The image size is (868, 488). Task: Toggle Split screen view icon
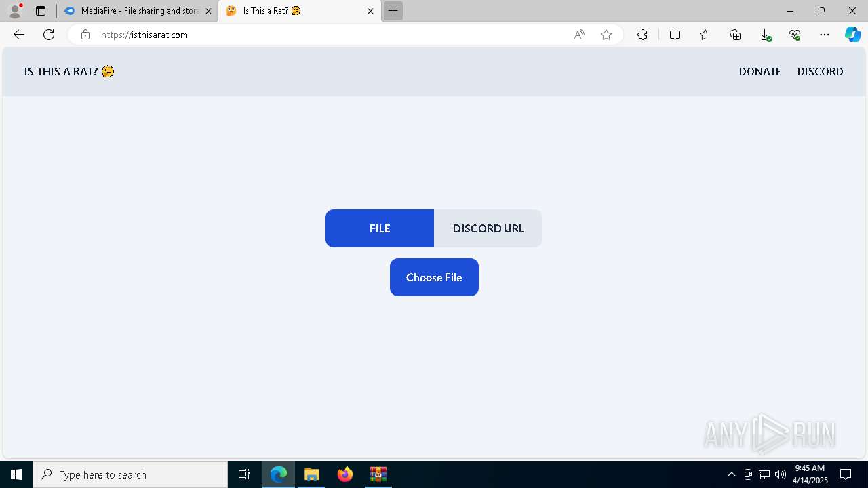(x=675, y=35)
